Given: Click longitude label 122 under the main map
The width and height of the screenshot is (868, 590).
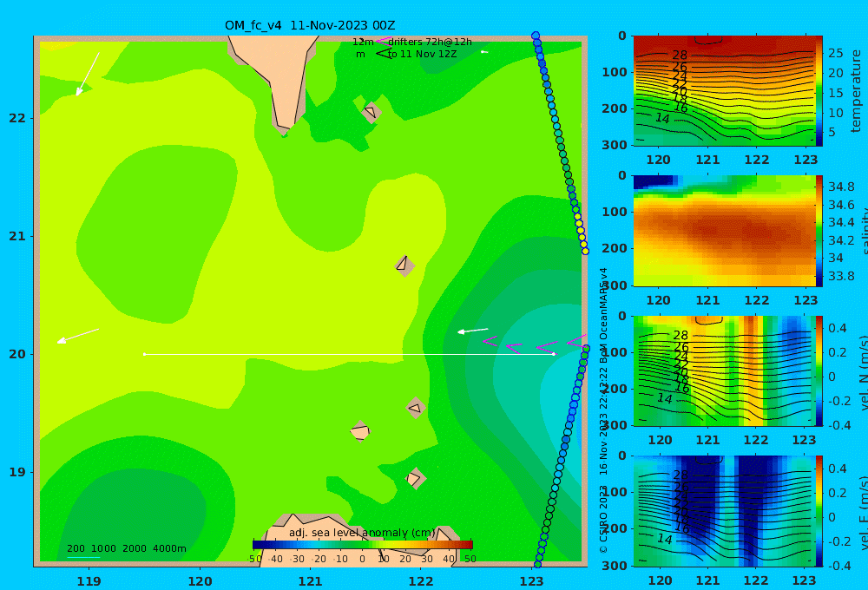Looking at the screenshot, I should (421, 581).
